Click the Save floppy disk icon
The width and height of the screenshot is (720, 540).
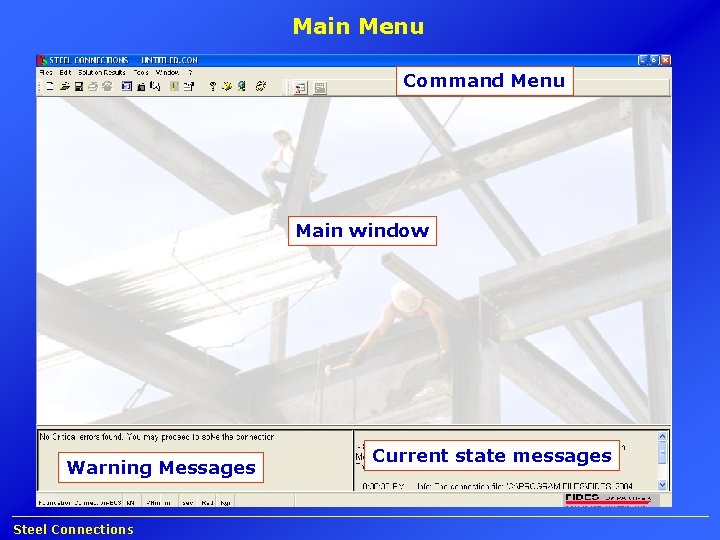point(79,86)
